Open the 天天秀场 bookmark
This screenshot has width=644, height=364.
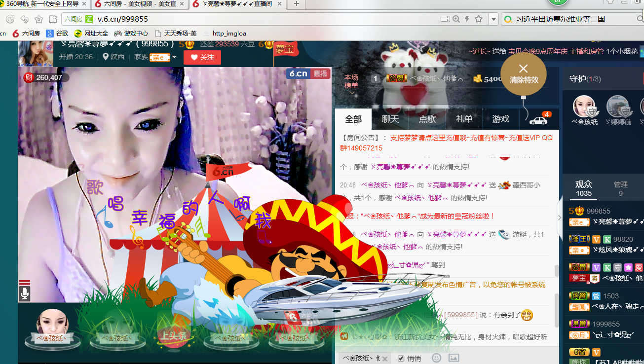pos(176,34)
